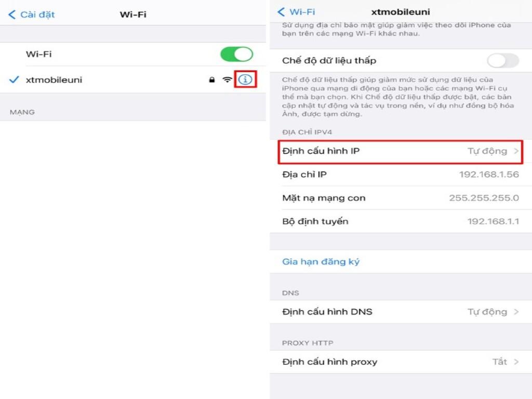Enable the Chế độ dữ liệu thấp switch
This screenshot has height=399, width=532.
tap(502, 61)
